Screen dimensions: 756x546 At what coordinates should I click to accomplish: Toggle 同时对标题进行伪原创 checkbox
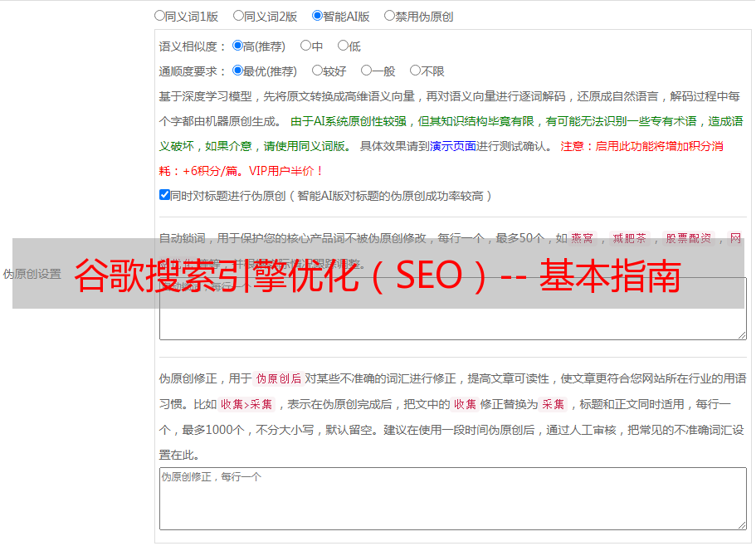tap(164, 195)
